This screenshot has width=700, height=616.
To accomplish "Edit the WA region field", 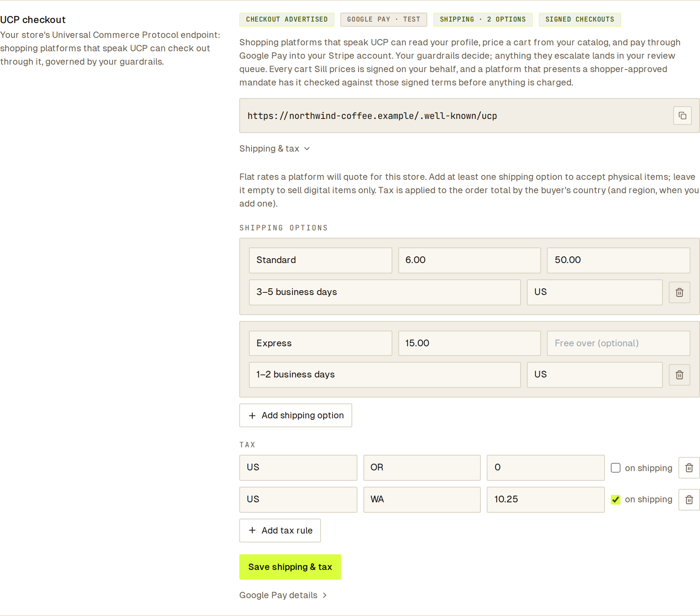I will click(x=422, y=499).
